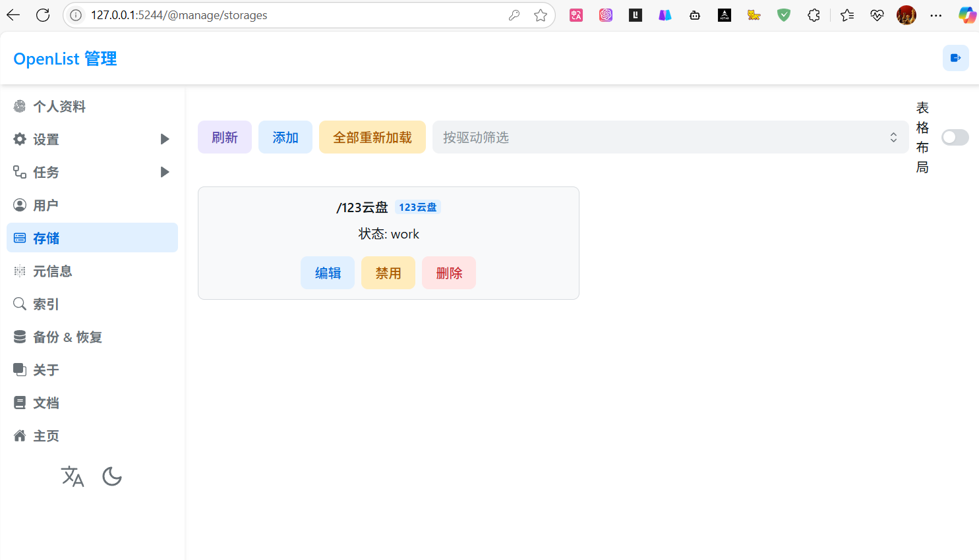Click the browser back arrow
The width and height of the screenshot is (979, 560).
[13, 15]
